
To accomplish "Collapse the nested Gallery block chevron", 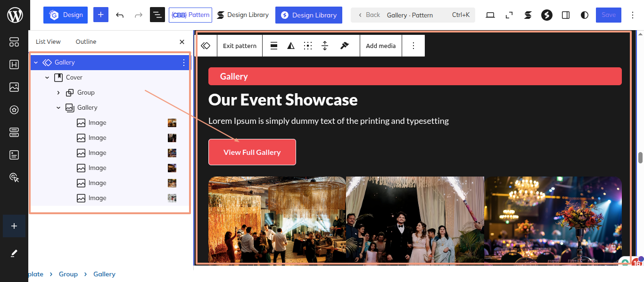I will tap(58, 108).
